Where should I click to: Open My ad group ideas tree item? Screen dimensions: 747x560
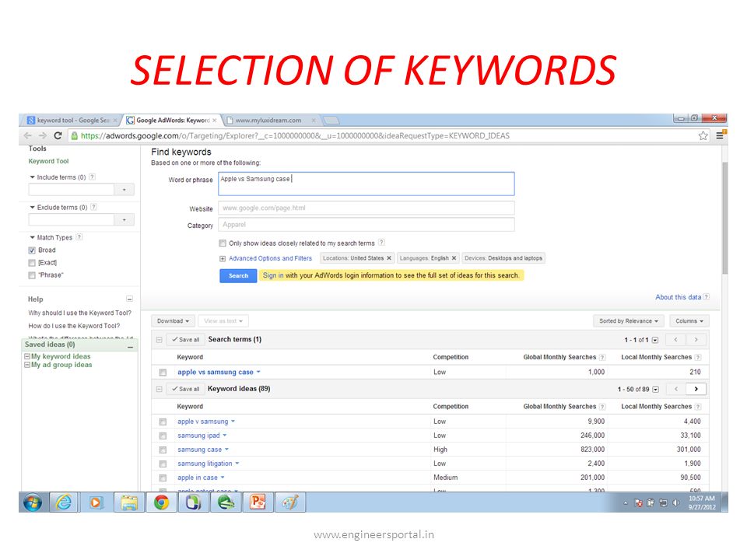click(x=61, y=365)
